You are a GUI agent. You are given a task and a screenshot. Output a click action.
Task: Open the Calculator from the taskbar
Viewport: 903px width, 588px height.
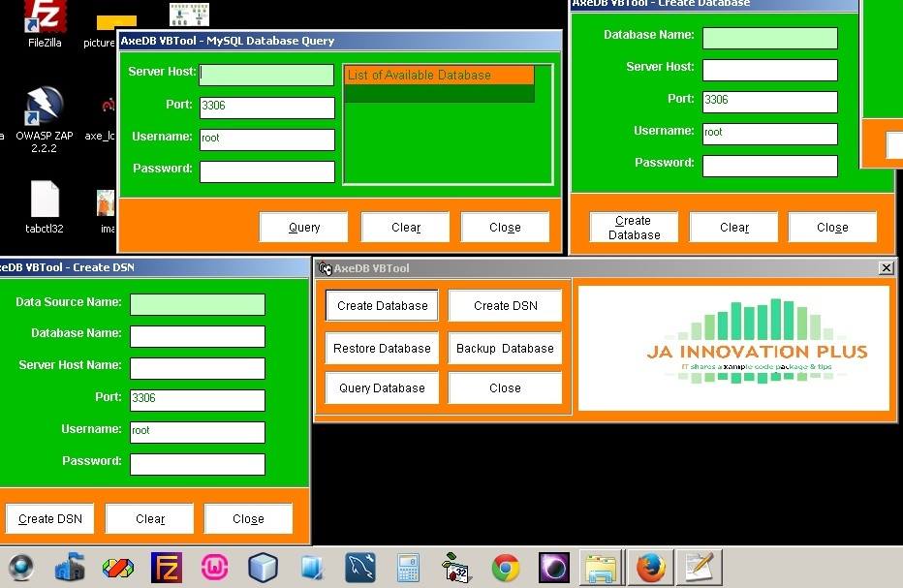[x=408, y=568]
